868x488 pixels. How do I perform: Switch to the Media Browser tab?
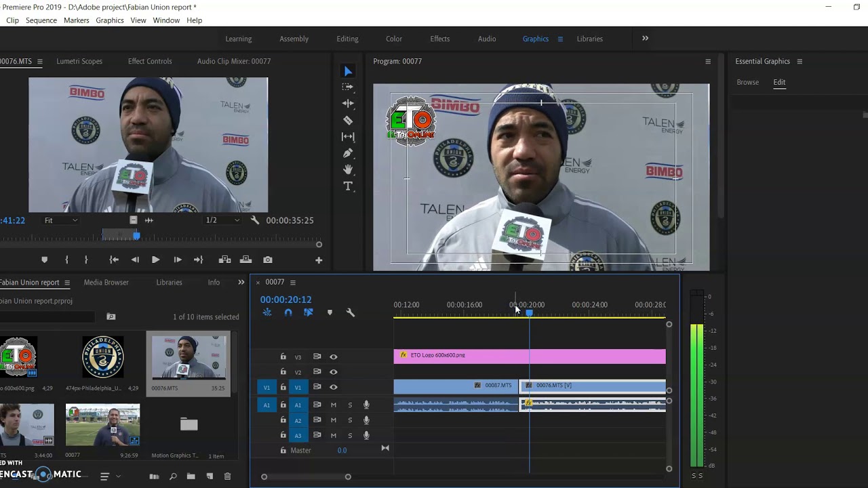(x=106, y=282)
